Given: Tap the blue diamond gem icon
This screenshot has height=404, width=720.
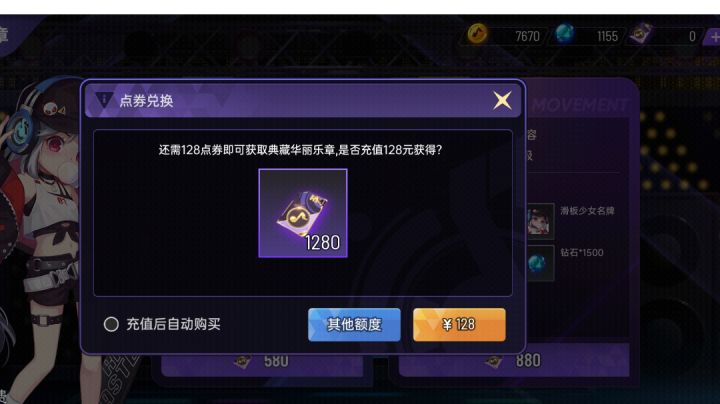Looking at the screenshot, I should tap(565, 34).
